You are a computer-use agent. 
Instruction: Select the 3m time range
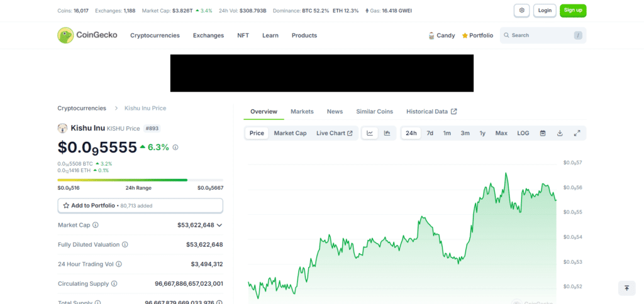click(x=465, y=133)
